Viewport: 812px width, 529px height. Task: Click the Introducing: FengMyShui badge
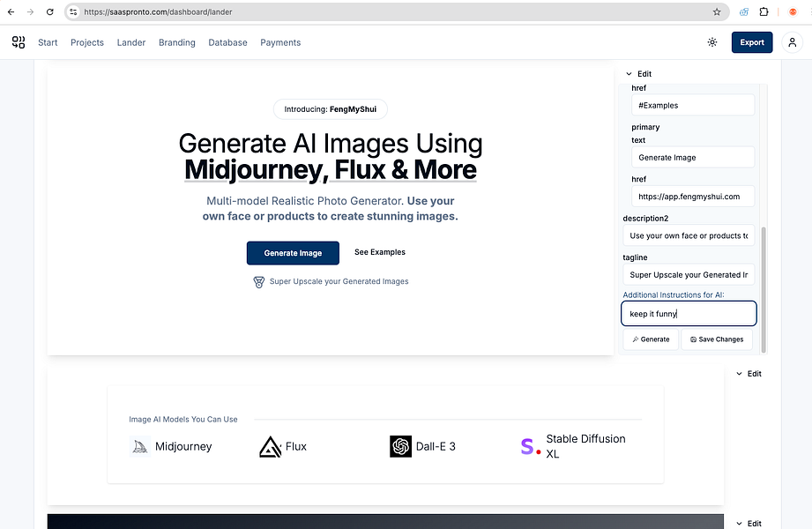[331, 109]
